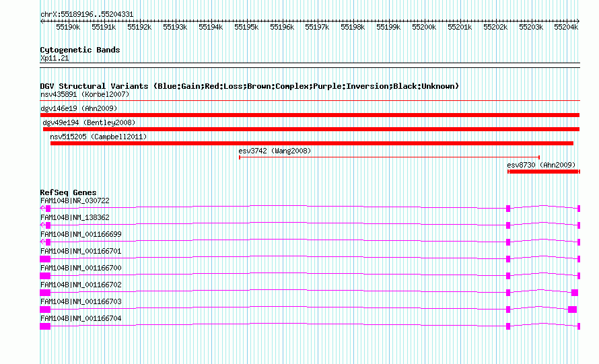
Task: Open transcript FAM104B|NM_138362 label
Action: pyautogui.click(x=75, y=217)
